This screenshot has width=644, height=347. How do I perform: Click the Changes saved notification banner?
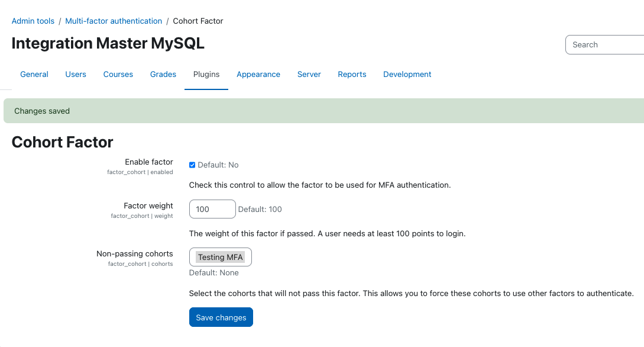323,111
